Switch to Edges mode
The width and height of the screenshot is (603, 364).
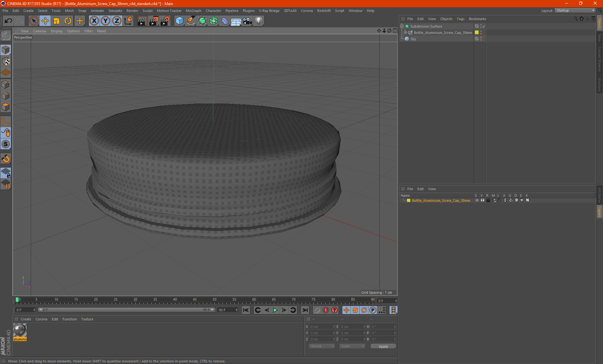pos(6,96)
